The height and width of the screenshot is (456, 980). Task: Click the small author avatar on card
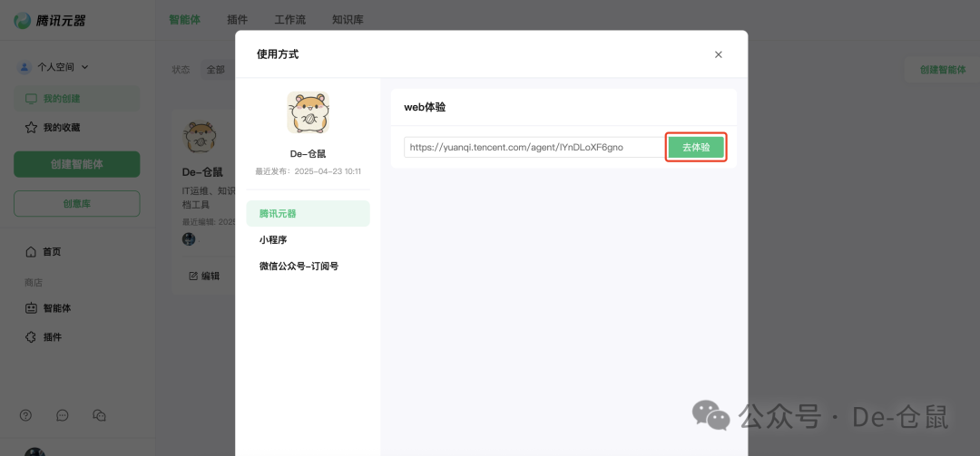189,238
